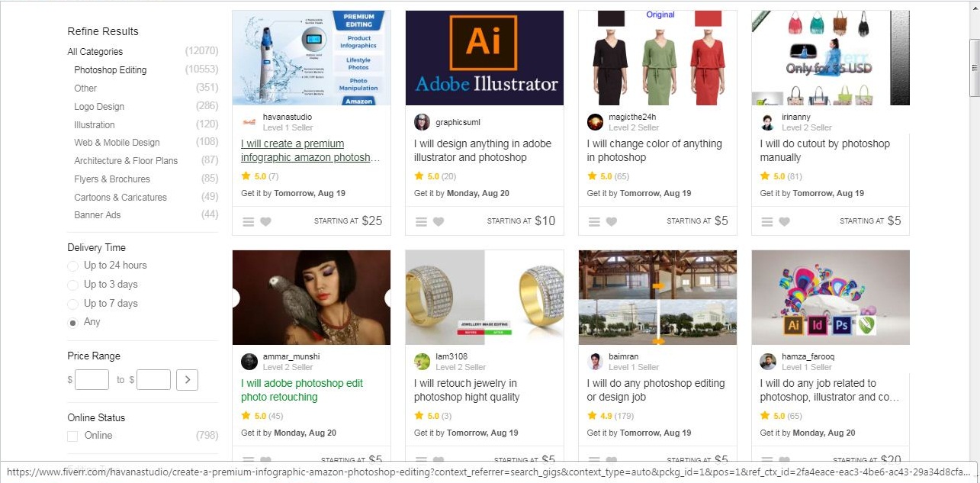Click the heart icon on havanastudio gig
980x483 pixels.
(265, 222)
